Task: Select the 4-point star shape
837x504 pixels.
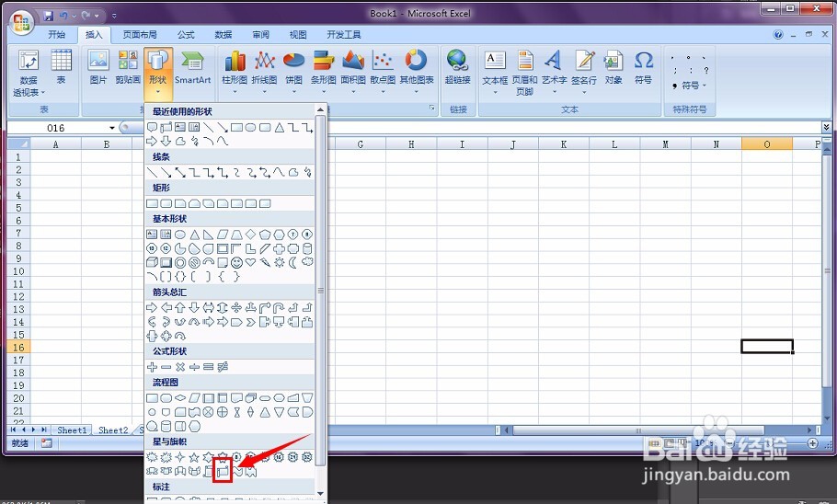Action: click(180, 457)
